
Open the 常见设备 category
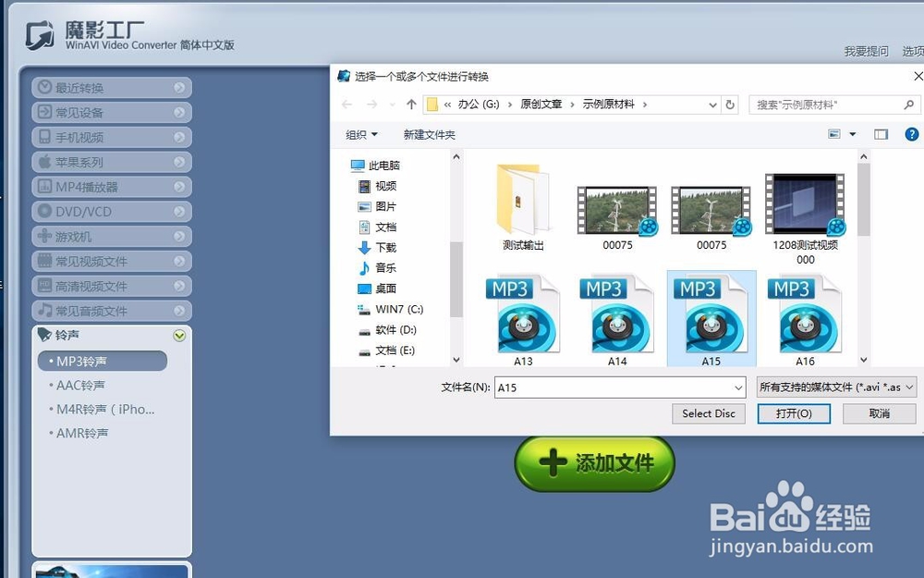click(x=112, y=113)
